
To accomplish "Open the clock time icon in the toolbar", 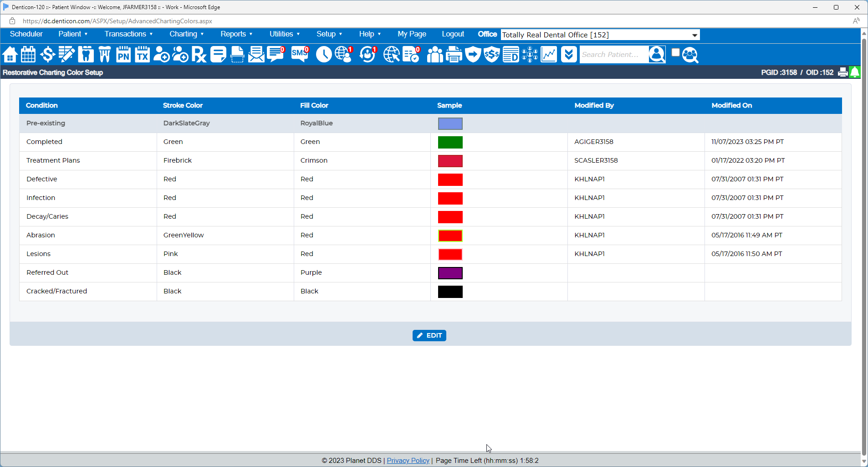I will (x=324, y=54).
